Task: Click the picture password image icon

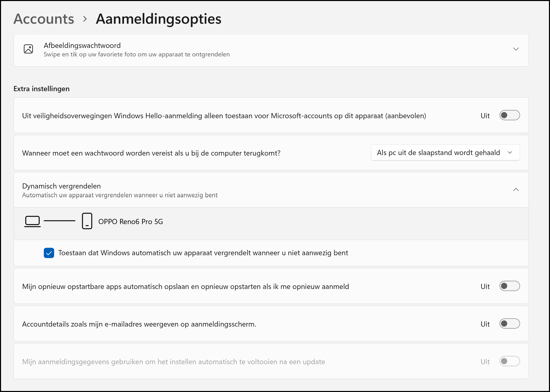Action: tap(28, 49)
